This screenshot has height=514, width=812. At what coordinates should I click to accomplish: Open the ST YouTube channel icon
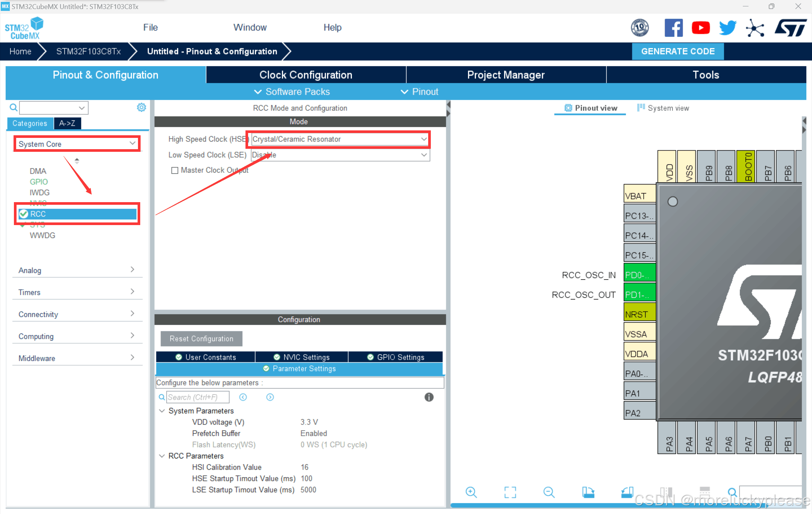[701, 28]
